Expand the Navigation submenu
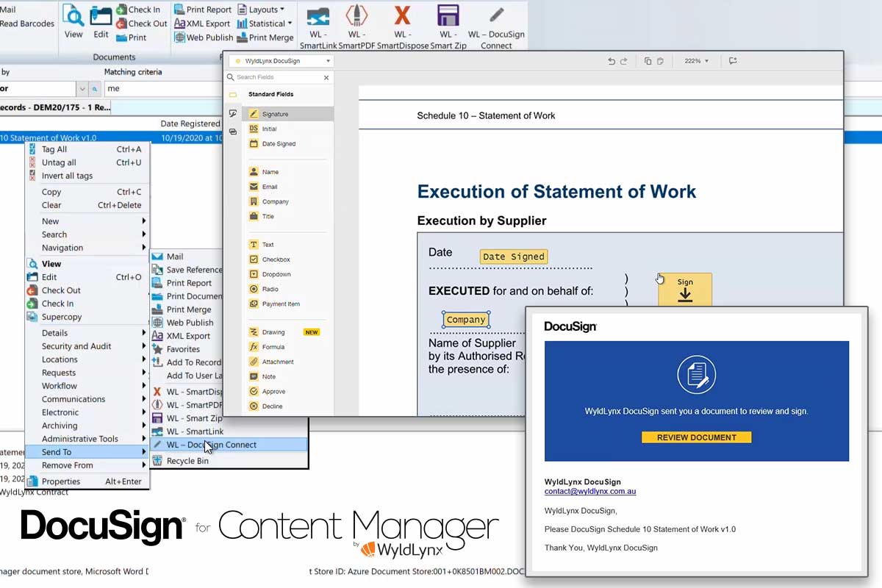 pyautogui.click(x=87, y=248)
